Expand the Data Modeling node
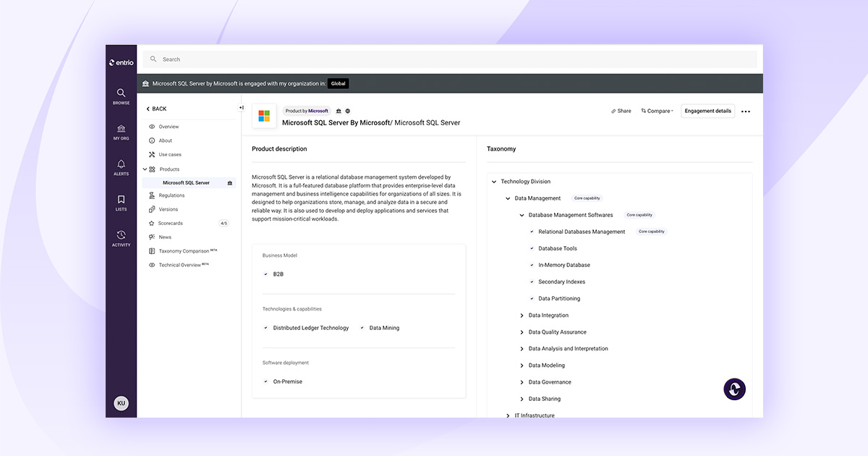This screenshot has width=868, height=456. pos(522,366)
